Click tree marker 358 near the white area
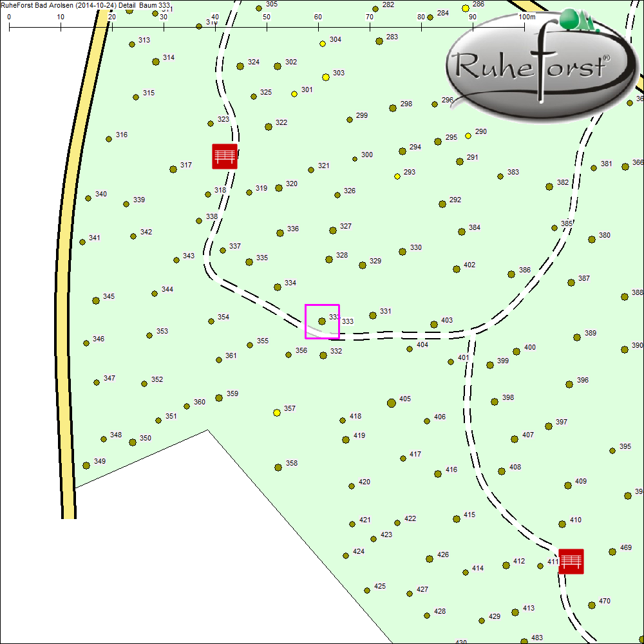The height and width of the screenshot is (644, 644). pos(278,467)
